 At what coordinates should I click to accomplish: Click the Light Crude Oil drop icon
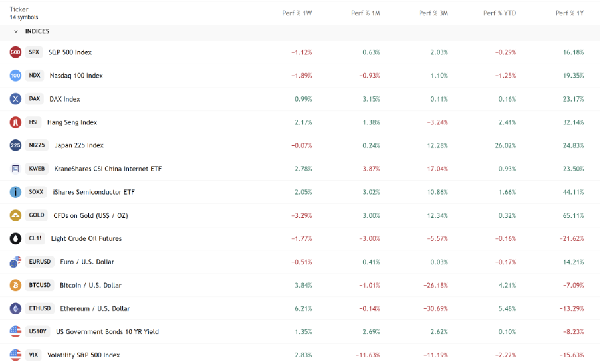point(15,238)
